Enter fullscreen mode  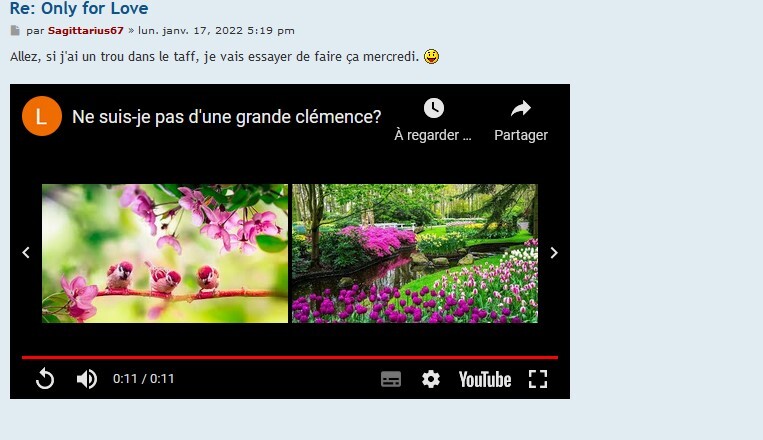(538, 379)
